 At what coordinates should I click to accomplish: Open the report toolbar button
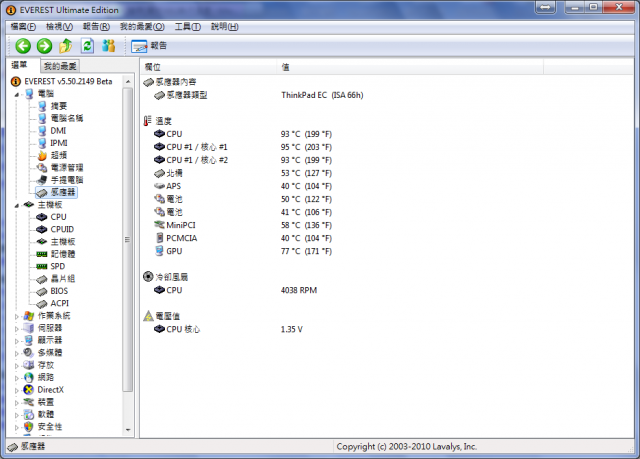point(149,46)
